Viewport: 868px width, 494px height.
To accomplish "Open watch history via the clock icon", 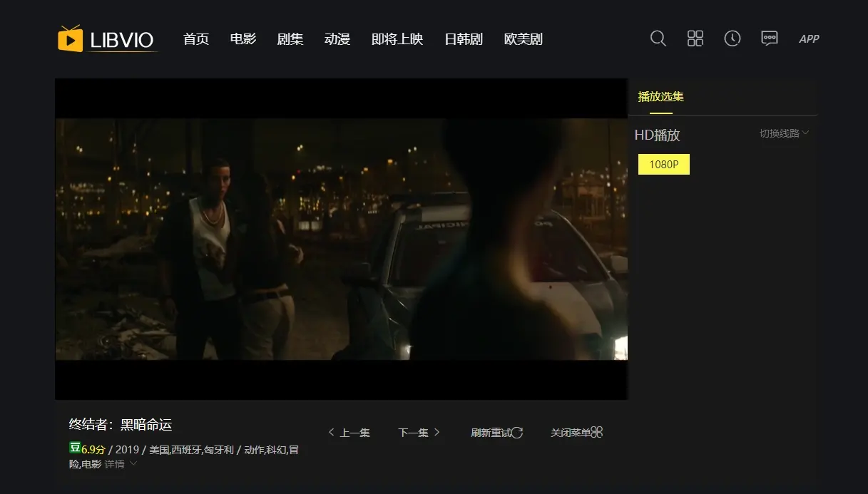I will point(732,38).
